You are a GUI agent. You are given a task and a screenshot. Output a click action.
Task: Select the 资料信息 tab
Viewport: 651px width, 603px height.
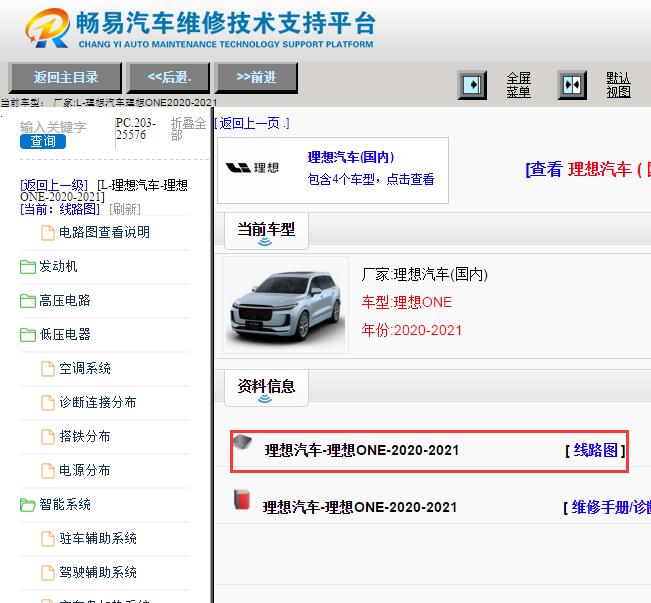coord(266,388)
